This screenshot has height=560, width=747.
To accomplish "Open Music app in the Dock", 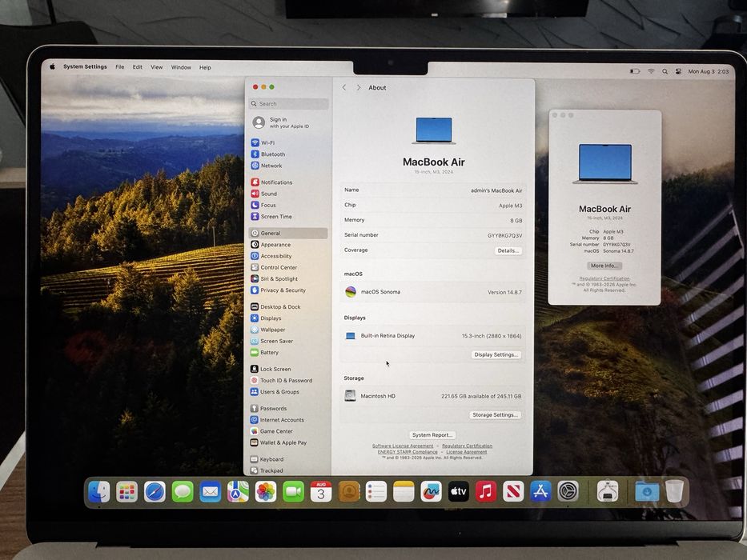I will 485,491.
